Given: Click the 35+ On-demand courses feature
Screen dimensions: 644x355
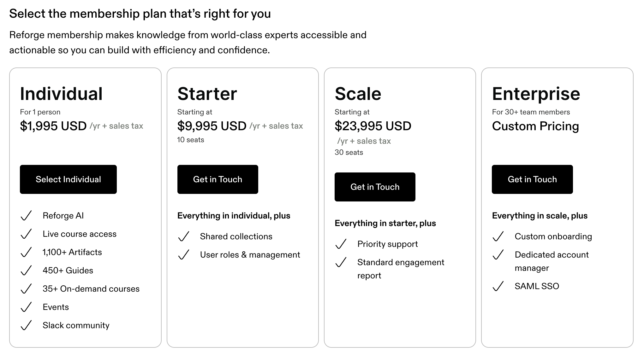Looking at the screenshot, I should tap(91, 289).
